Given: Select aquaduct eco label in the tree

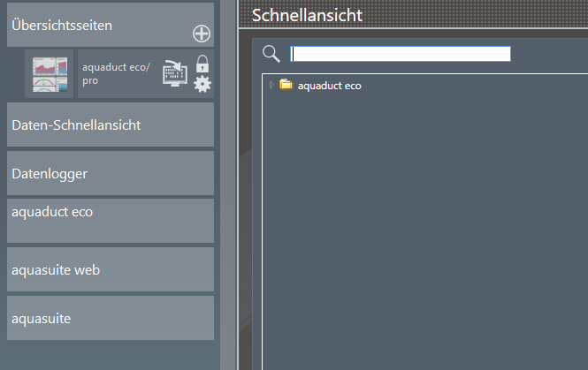Looking at the screenshot, I should [329, 86].
